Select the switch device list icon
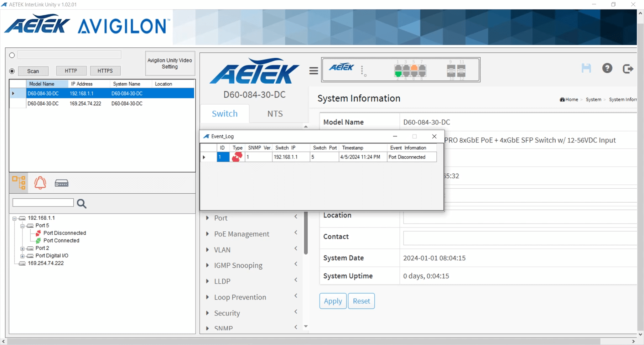644x345 pixels. coord(62,183)
